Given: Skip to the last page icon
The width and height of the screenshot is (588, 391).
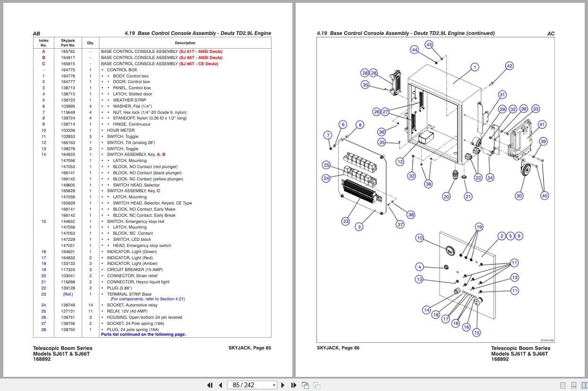Looking at the screenshot, I should click(x=293, y=385).
